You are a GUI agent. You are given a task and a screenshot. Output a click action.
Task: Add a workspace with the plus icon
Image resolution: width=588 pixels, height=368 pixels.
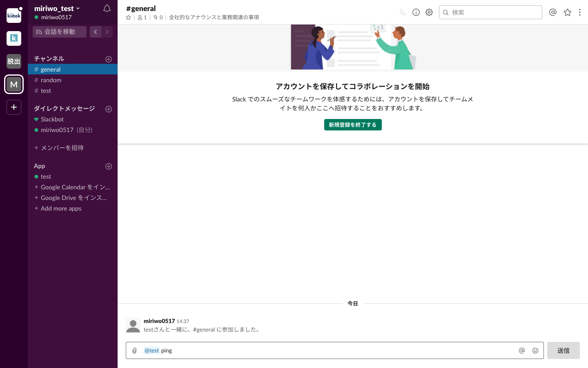13,107
